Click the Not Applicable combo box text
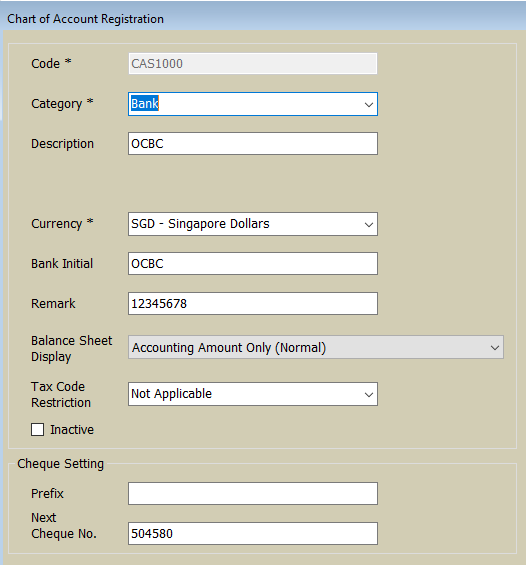Image resolution: width=526 pixels, height=565 pixels. [171, 394]
